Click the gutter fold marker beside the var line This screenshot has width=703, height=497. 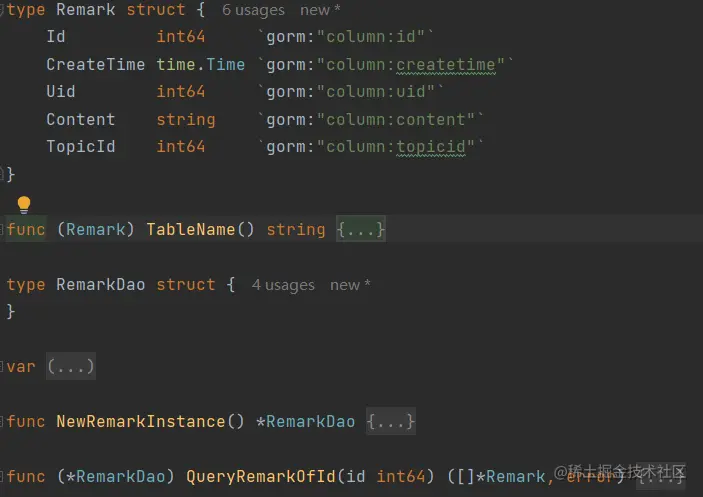[2, 367]
